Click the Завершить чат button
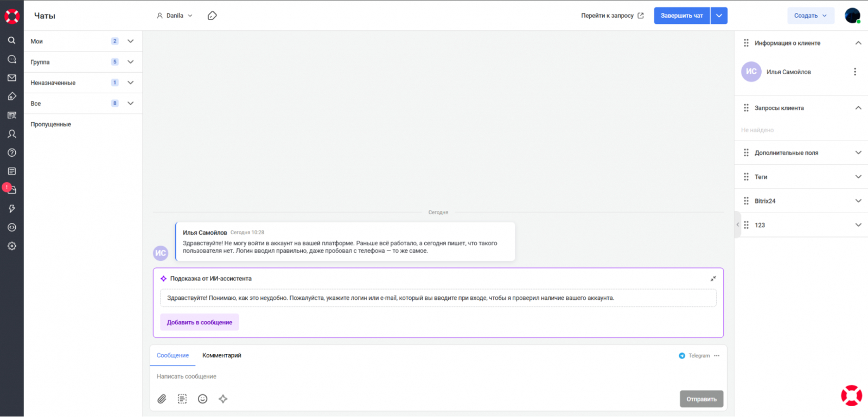The image size is (868, 417). [x=682, y=16]
